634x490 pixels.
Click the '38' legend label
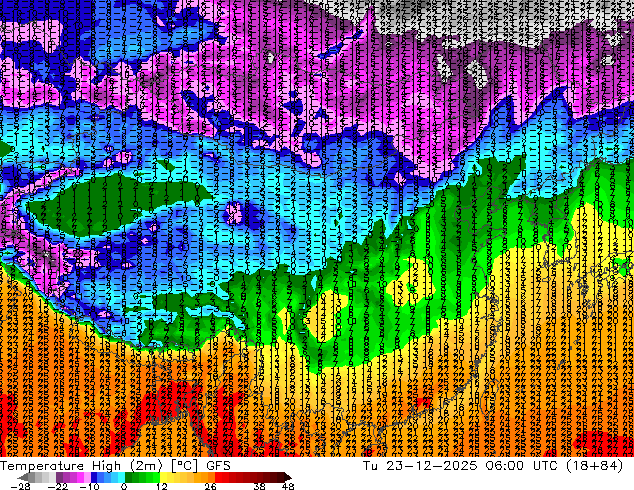260,486
